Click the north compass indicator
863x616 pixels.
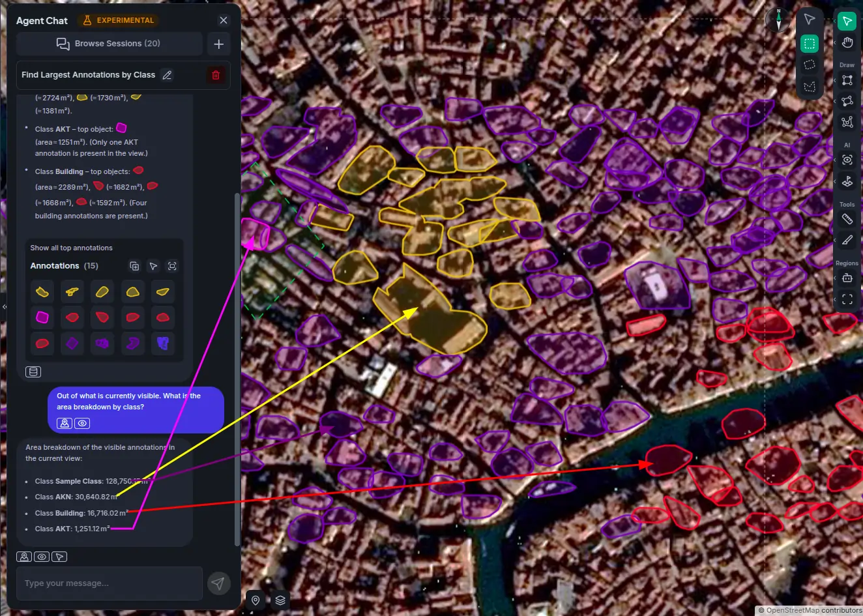(x=778, y=20)
